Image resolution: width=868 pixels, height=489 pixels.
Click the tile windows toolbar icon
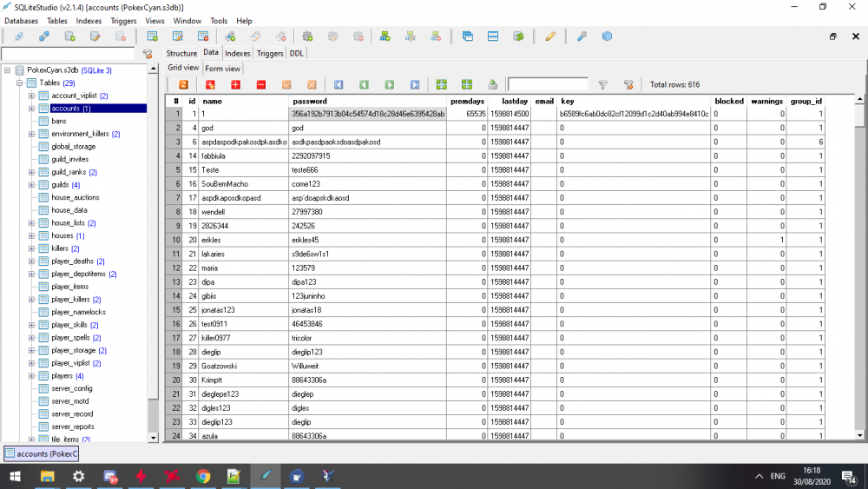coord(493,36)
